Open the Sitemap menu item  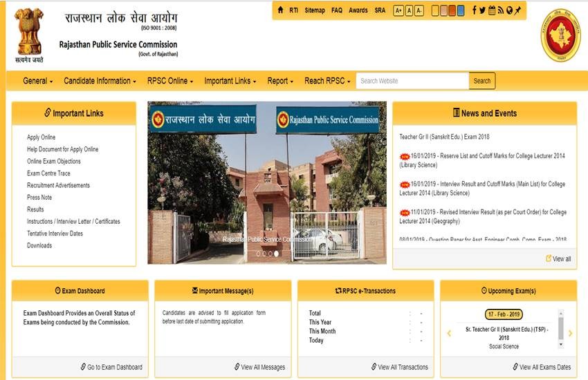(315, 10)
